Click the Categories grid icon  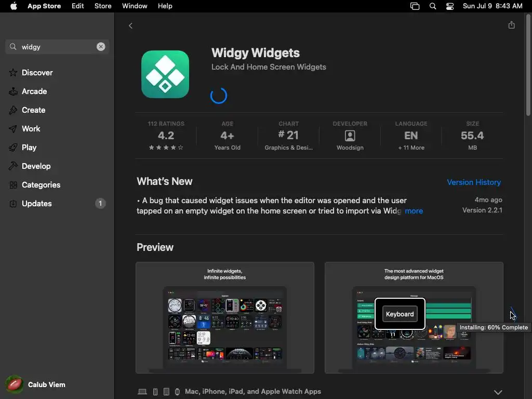[x=13, y=185]
